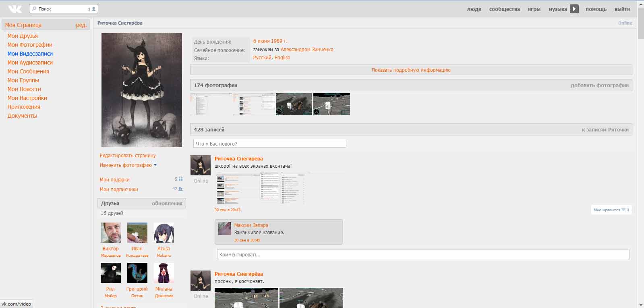644x308 pixels.
Task: Open Мои Сообщения in the sidebar
Action: 28,71
